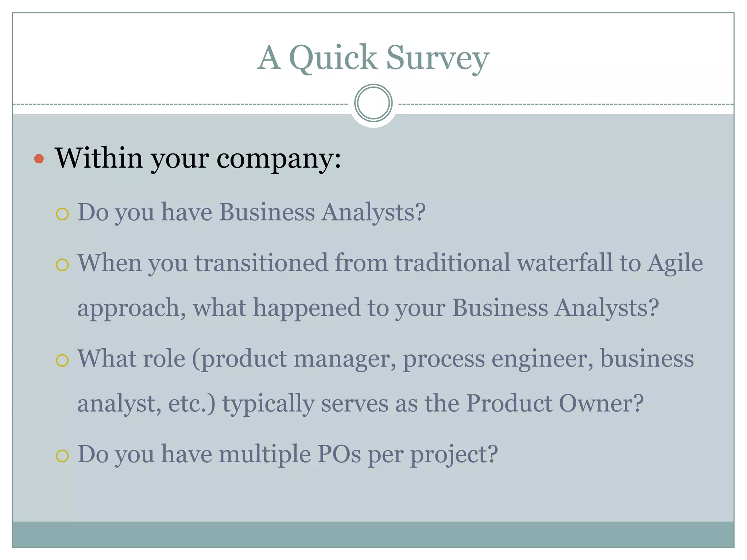Click the dashed divider line left of the circle
This screenshot has height=560, width=747.
pyautogui.click(x=182, y=104)
